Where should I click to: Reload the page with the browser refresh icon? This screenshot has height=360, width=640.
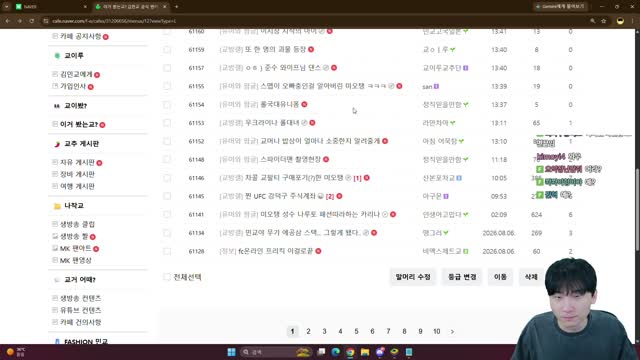32,21
